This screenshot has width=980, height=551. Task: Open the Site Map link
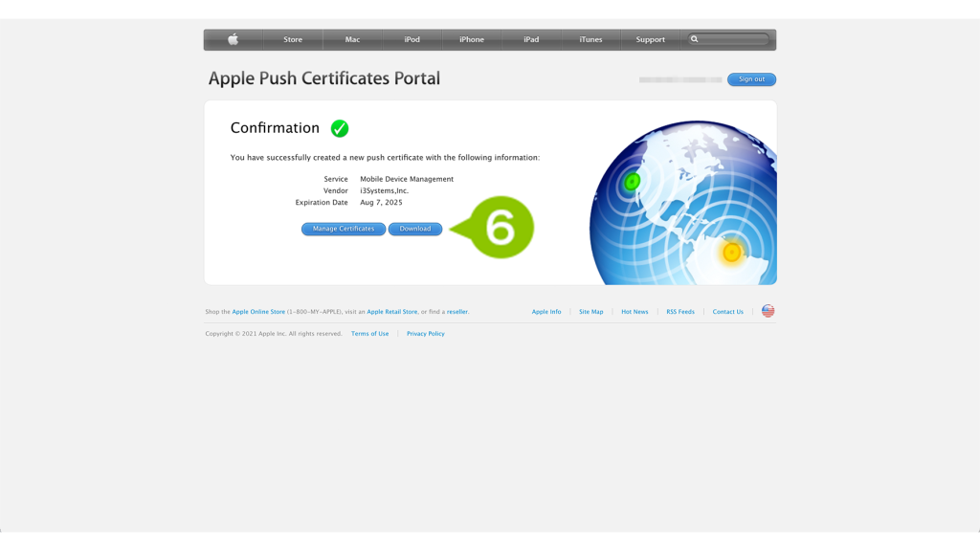[x=591, y=312]
